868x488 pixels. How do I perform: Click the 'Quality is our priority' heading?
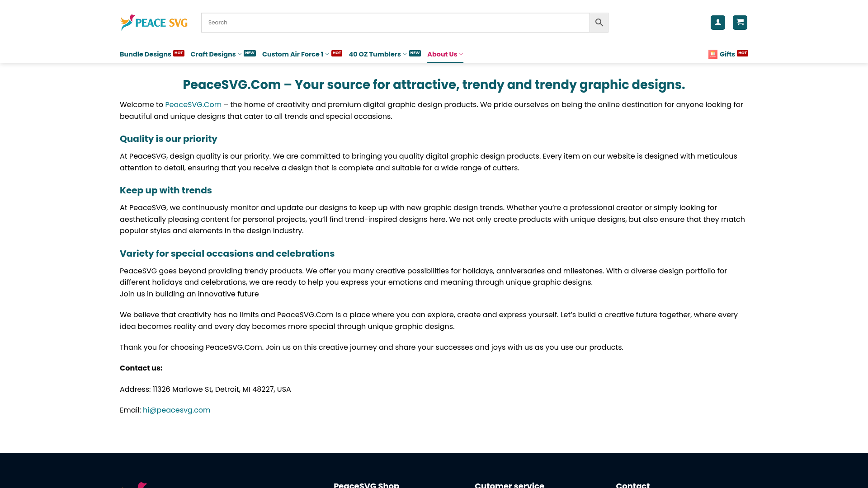(169, 139)
